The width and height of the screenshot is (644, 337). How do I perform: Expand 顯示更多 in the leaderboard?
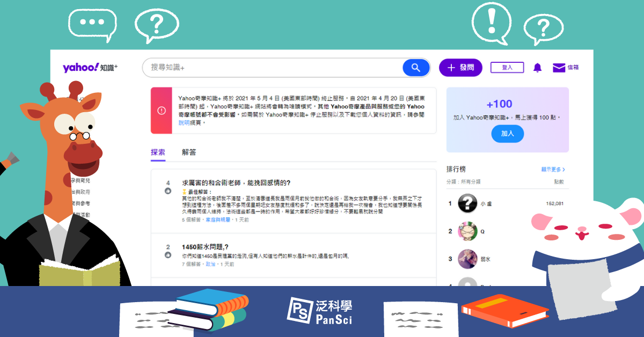coord(553,170)
